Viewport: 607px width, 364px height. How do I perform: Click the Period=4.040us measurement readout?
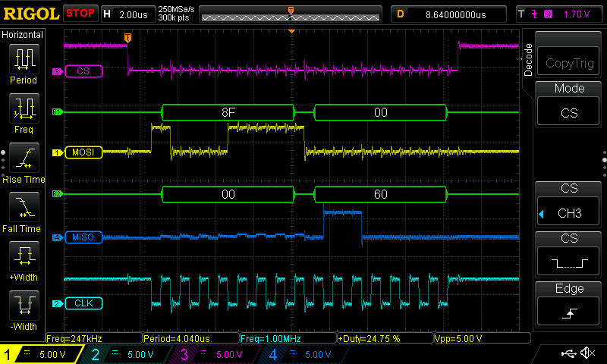[x=191, y=338]
